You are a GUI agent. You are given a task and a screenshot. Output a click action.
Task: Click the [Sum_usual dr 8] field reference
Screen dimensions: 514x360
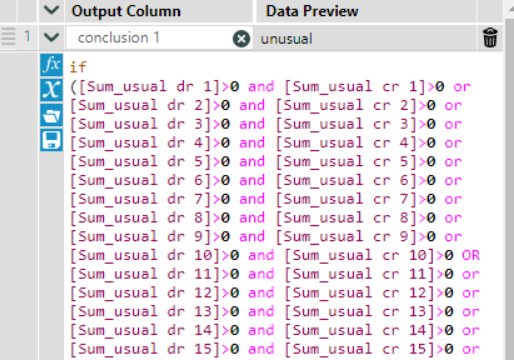click(141, 218)
